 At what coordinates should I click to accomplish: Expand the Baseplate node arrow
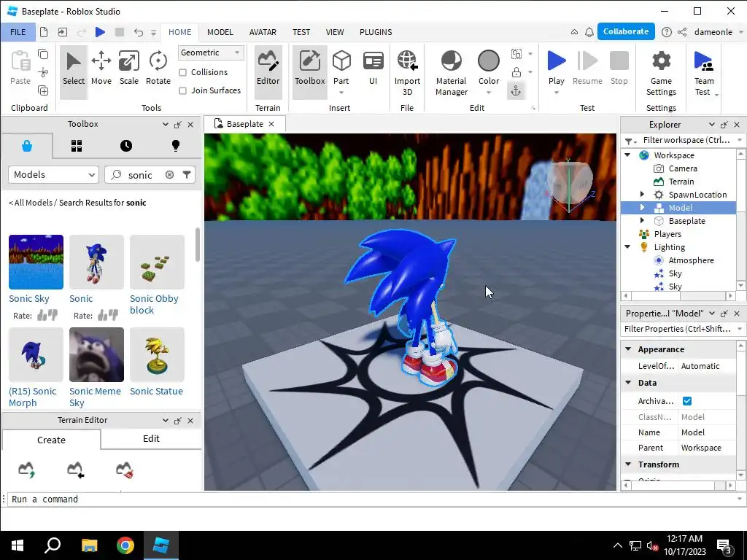(642, 220)
